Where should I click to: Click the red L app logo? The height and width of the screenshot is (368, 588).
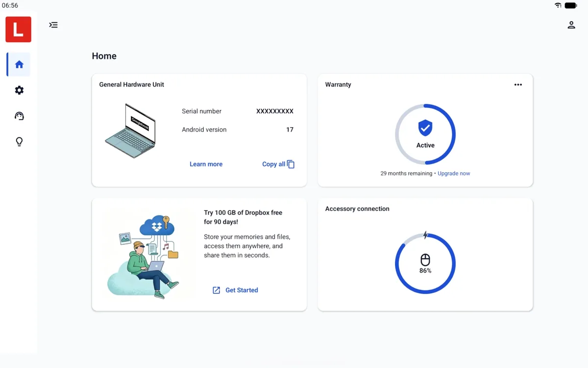[19, 29]
